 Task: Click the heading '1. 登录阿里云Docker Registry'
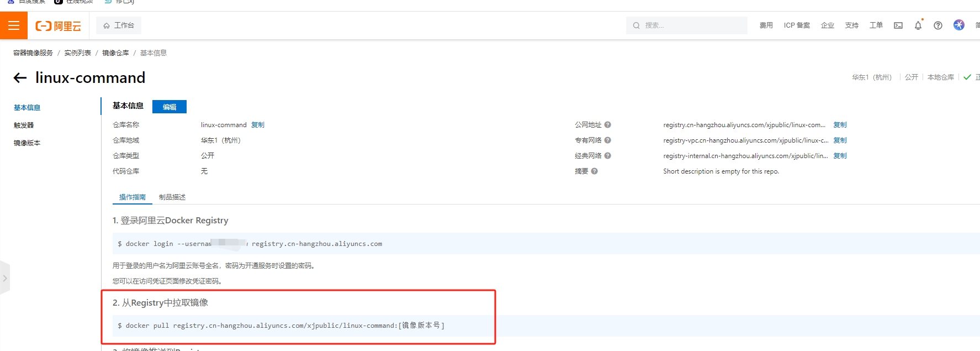pyautogui.click(x=171, y=221)
